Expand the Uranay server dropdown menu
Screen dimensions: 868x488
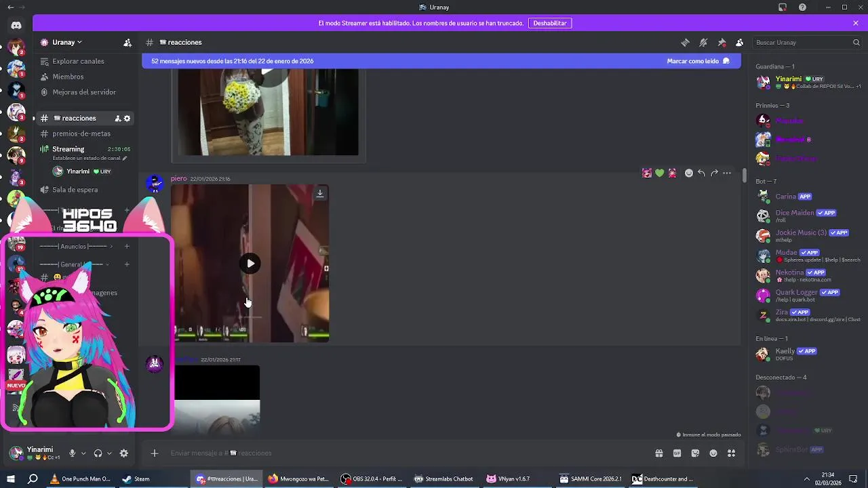(66, 42)
